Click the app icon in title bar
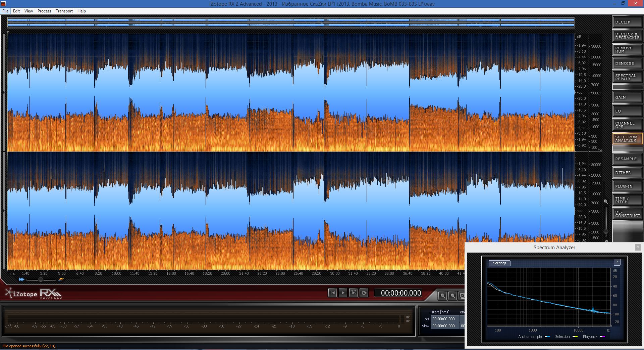The image size is (644, 350). (x=3, y=4)
